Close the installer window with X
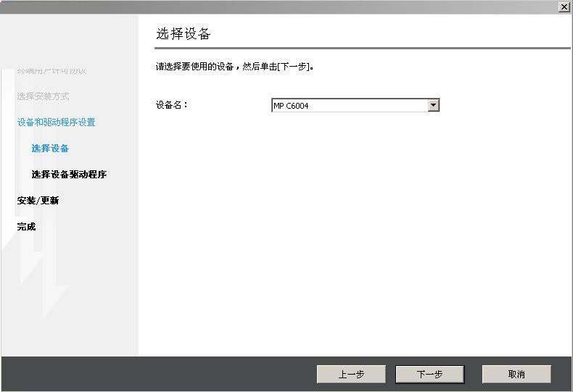573x392 pixels. coord(564,7)
